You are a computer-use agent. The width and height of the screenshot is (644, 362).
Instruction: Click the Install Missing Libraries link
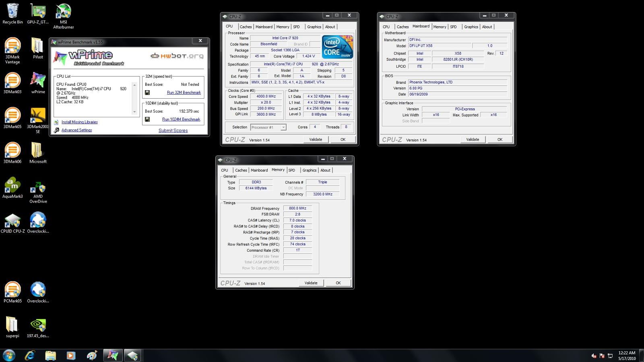pyautogui.click(x=80, y=122)
